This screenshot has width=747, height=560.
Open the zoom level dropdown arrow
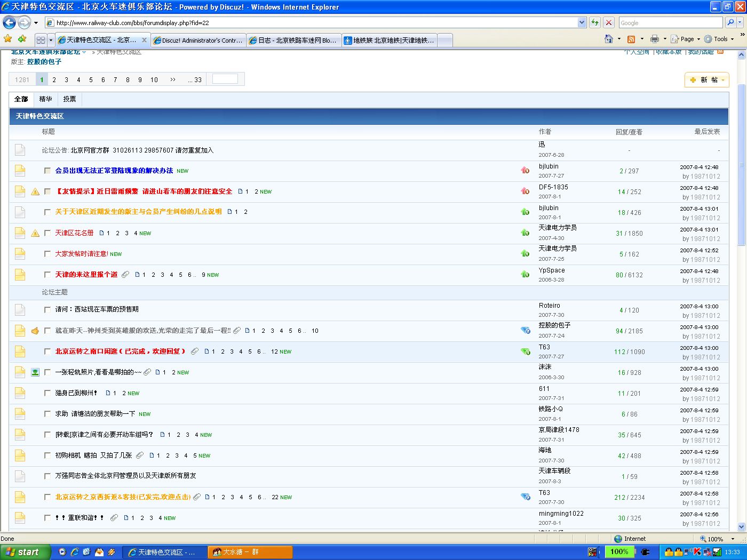[733, 539]
